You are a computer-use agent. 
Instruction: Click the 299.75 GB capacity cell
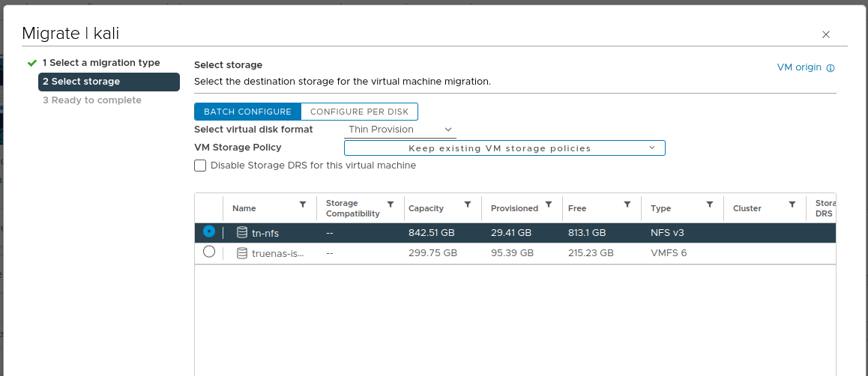coord(433,253)
